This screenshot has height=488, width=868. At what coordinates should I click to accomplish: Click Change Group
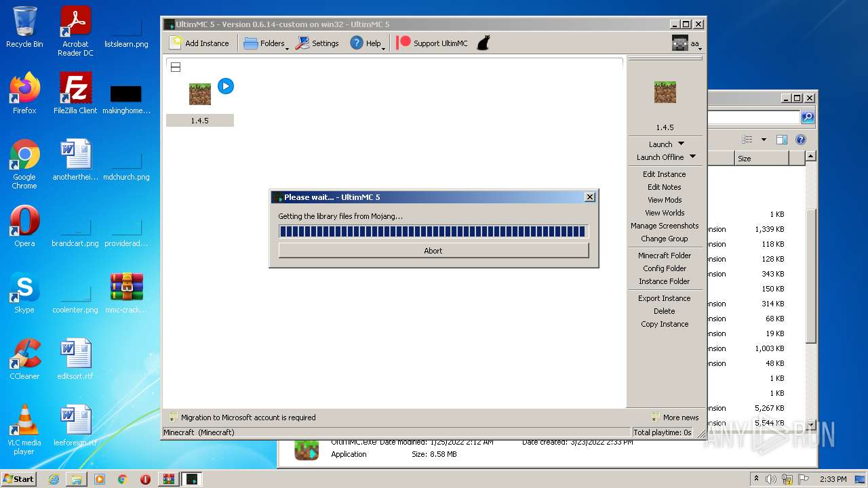coord(664,239)
